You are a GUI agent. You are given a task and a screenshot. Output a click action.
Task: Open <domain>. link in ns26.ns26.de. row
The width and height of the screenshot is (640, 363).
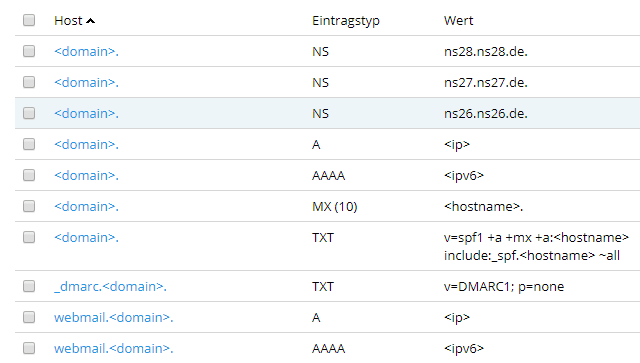tap(87, 114)
